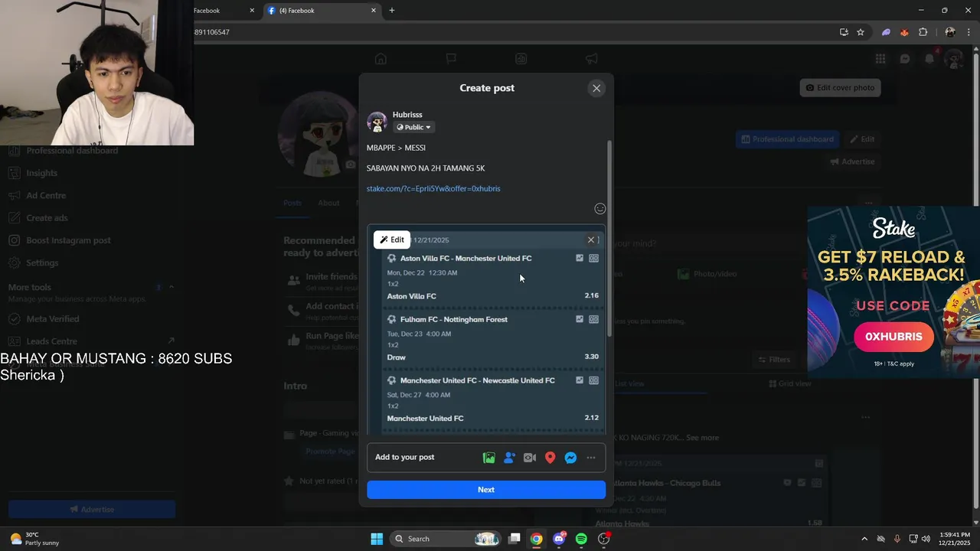The height and width of the screenshot is (551, 980).
Task: Open the Chrome profile avatar
Action: [x=950, y=32]
